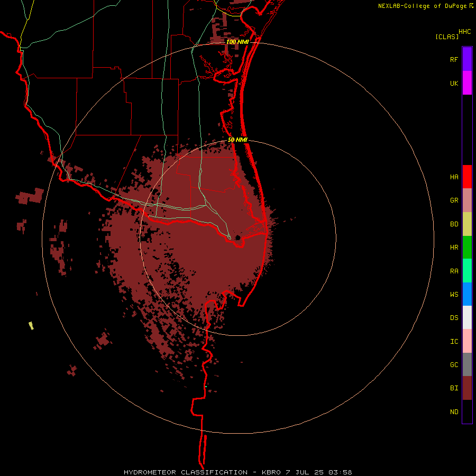
Task: Click the UK legend label
Action: point(454,84)
